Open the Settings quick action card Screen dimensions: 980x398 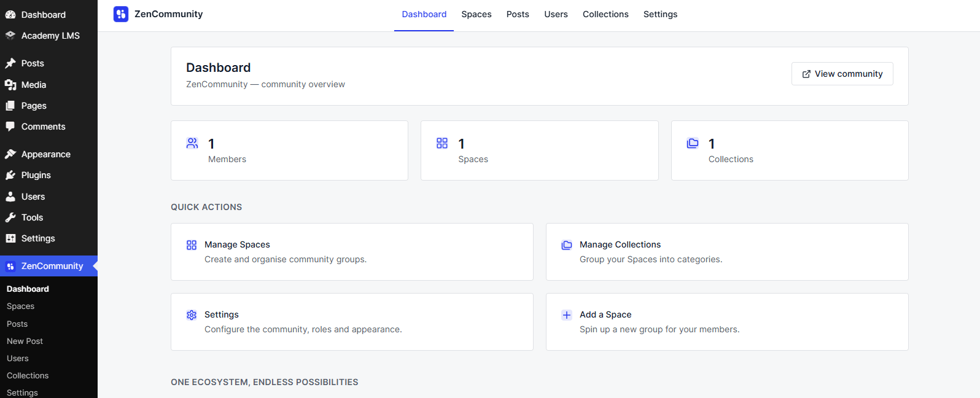[352, 322]
